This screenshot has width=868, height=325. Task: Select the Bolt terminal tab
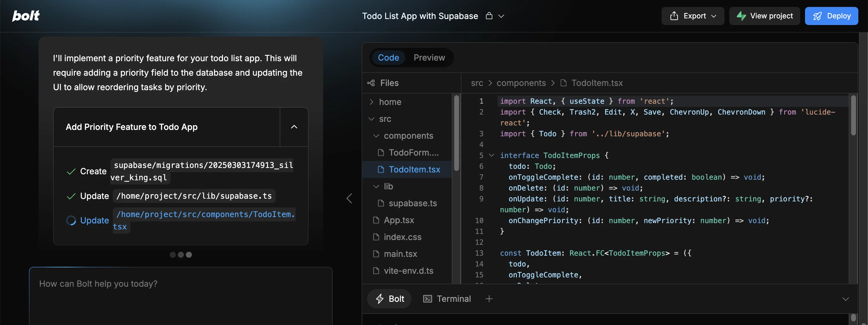pyautogui.click(x=389, y=299)
